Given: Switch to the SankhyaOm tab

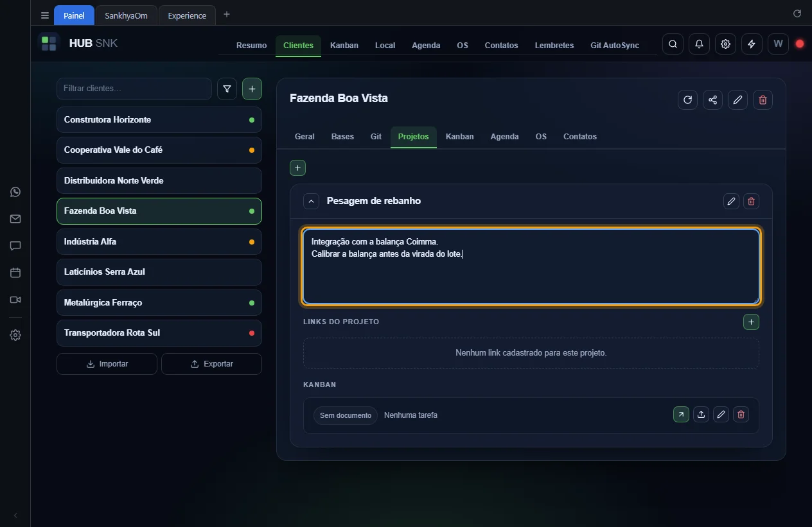Looking at the screenshot, I should pos(126,15).
